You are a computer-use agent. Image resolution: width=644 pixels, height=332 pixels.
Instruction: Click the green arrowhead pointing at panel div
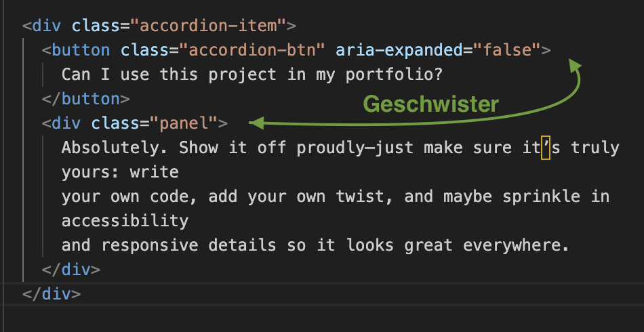(x=256, y=123)
